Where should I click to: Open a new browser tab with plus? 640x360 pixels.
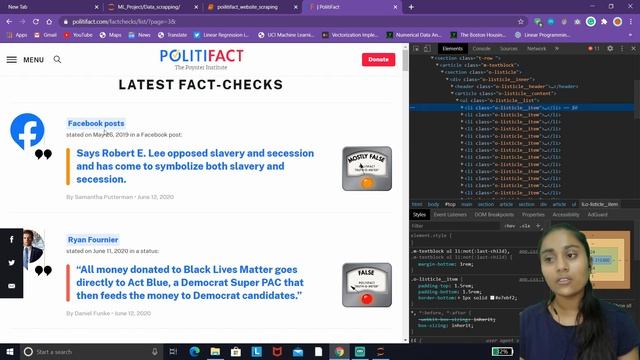click(411, 7)
